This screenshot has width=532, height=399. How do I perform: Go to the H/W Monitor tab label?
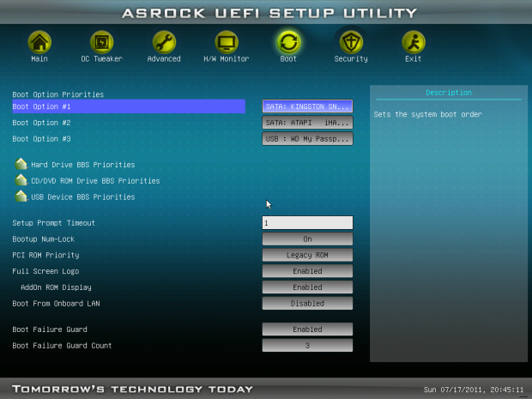227,58
